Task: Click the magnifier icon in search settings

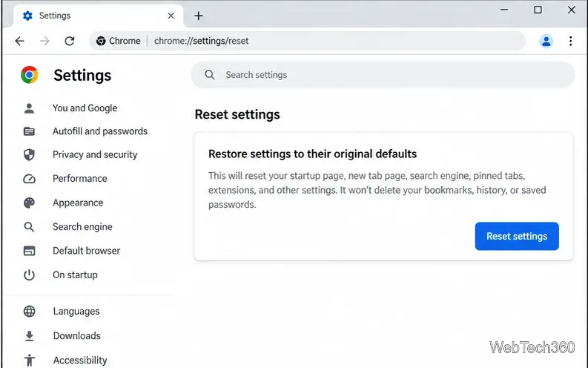Action: [210, 75]
